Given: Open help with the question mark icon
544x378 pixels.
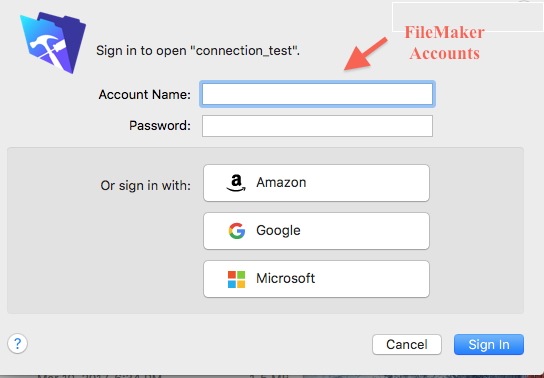Looking at the screenshot, I should [x=17, y=344].
